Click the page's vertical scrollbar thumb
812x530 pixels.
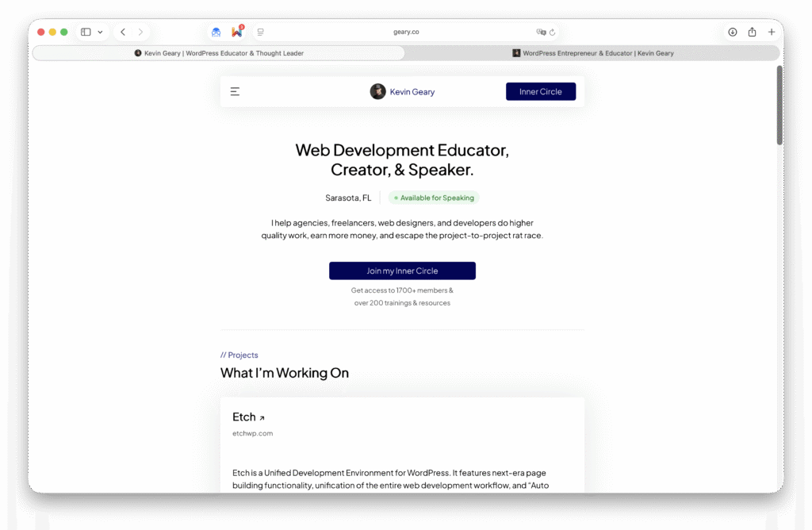779,106
